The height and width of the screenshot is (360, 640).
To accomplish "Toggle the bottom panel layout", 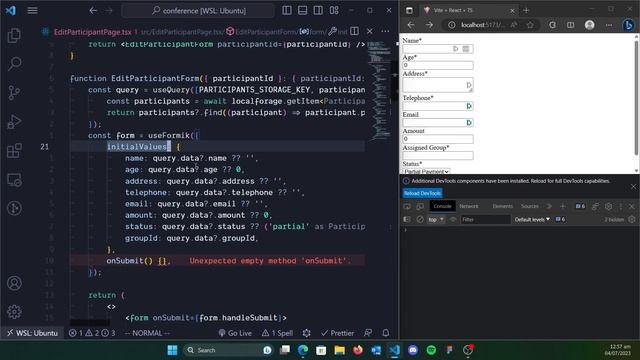I will click(x=302, y=11).
